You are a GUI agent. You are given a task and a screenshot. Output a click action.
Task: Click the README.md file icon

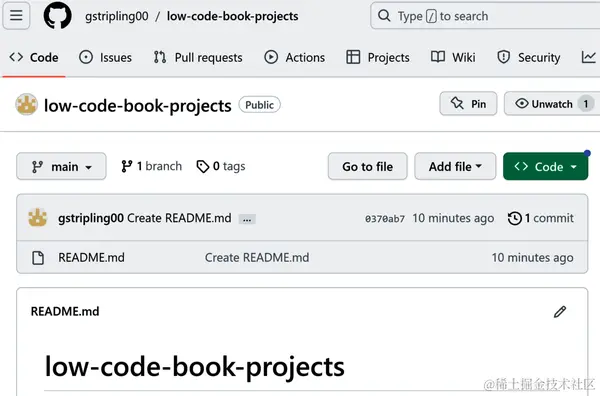38,258
